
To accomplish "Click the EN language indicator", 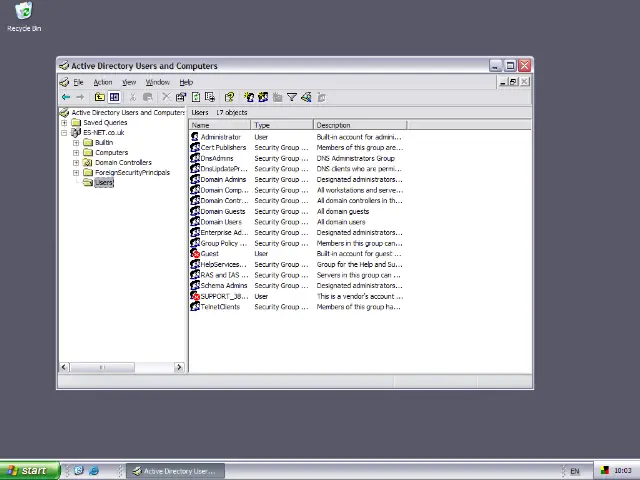I will point(575,471).
